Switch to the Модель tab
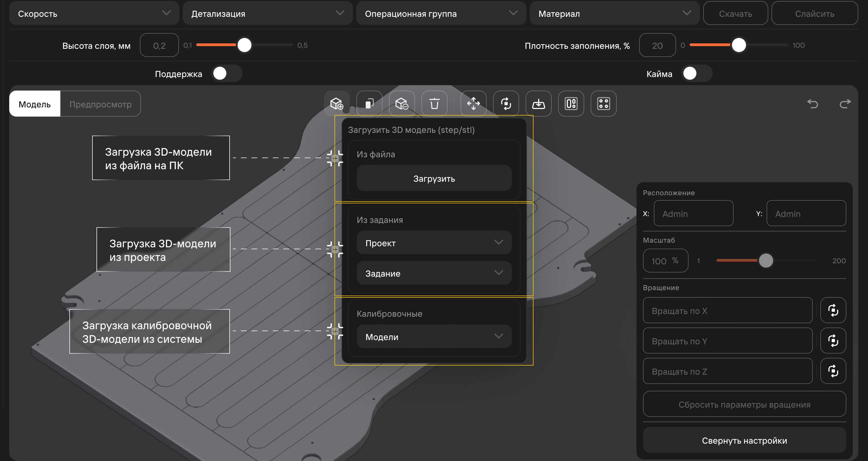 tap(35, 104)
